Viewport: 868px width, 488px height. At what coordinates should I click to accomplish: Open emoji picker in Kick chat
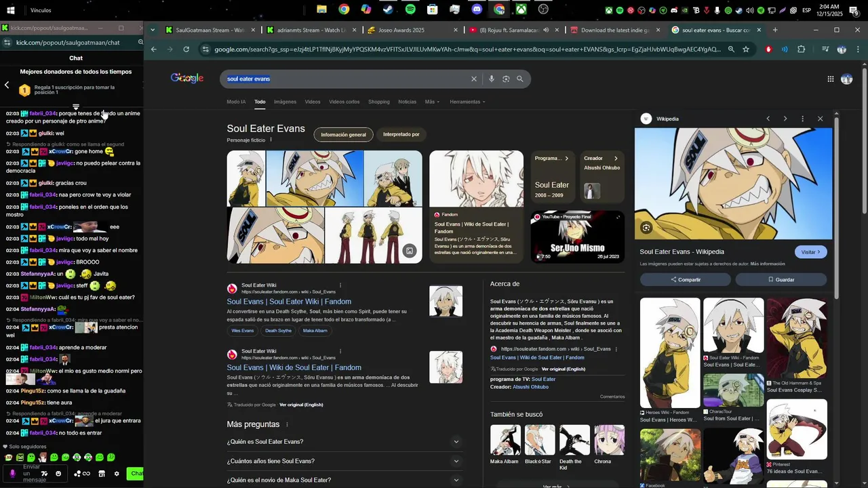click(58, 474)
